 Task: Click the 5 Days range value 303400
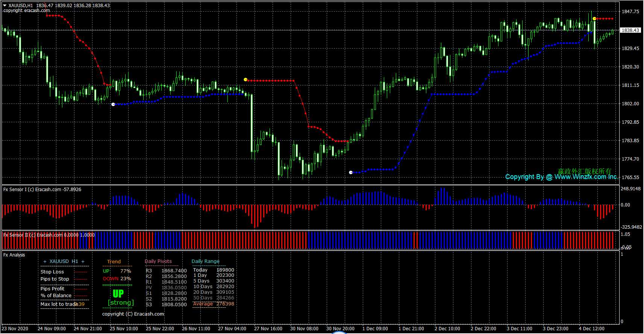(225, 281)
